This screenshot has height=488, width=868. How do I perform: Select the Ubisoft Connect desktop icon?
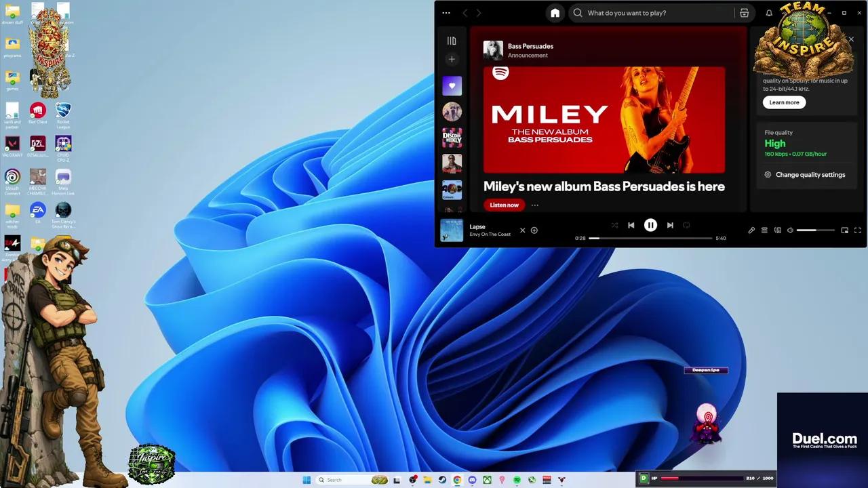click(12, 182)
